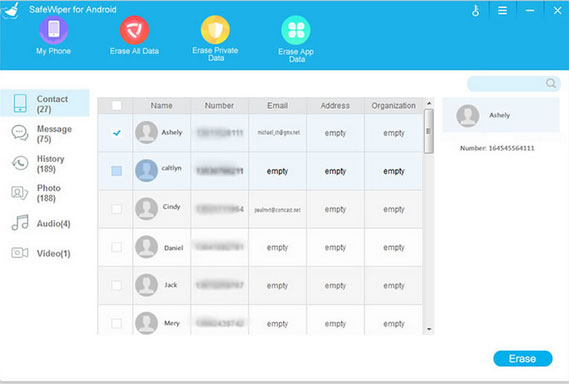Click the scrollbar up arrow
Image resolution: width=569 pixels, height=384 pixels.
coord(429,103)
